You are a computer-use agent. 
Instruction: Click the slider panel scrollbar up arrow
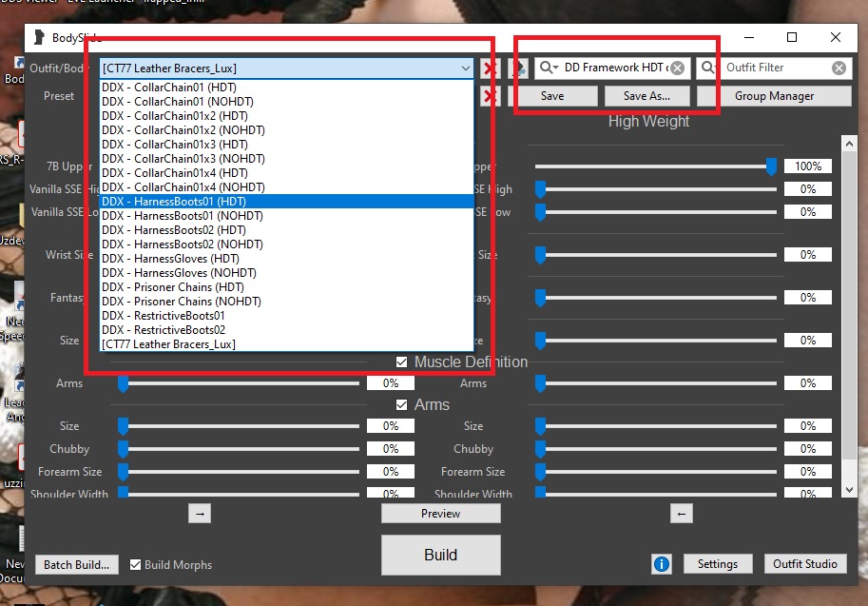tap(849, 144)
